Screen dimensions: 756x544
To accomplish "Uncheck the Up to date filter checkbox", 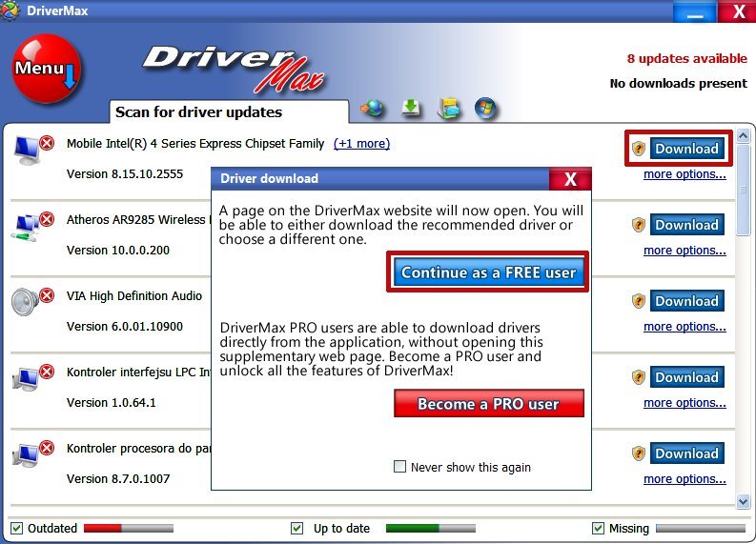I will (x=297, y=528).
